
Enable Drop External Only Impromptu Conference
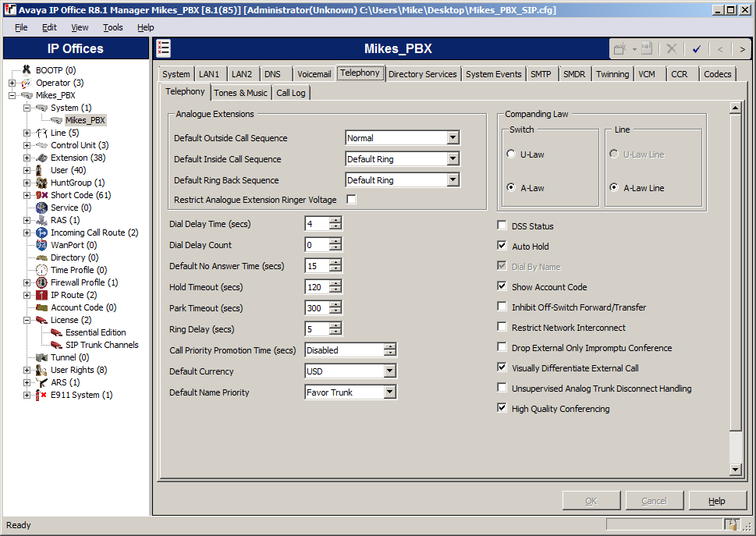502,346
